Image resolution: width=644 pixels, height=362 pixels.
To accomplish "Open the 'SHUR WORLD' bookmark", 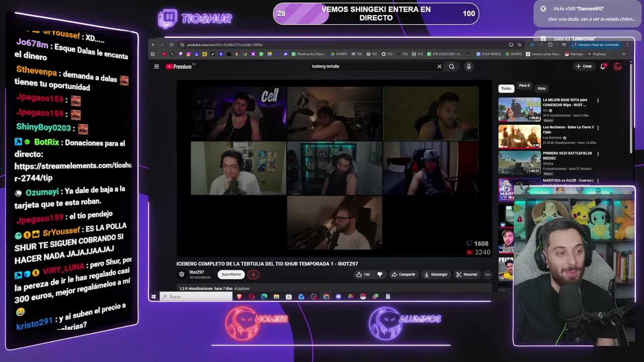I will [x=488, y=54].
